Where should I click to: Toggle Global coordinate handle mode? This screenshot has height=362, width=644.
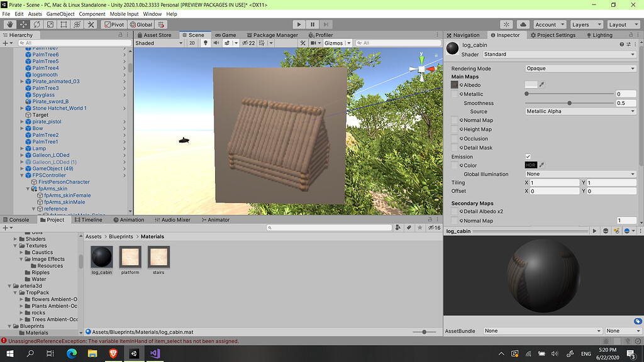pos(141,25)
